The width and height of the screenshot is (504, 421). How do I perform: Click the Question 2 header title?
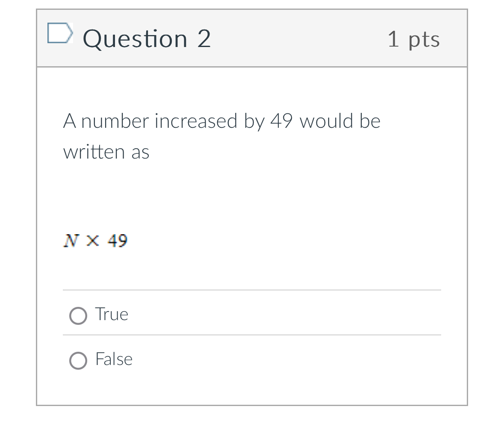pos(147,38)
